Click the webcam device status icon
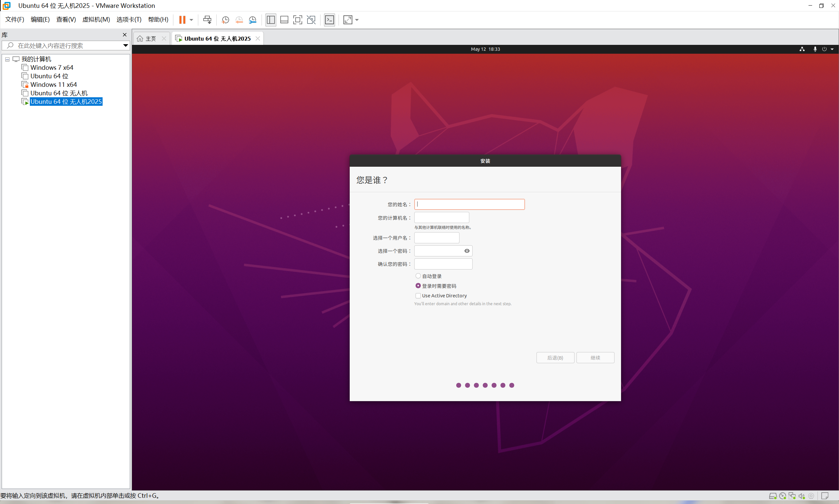 pos(811,496)
